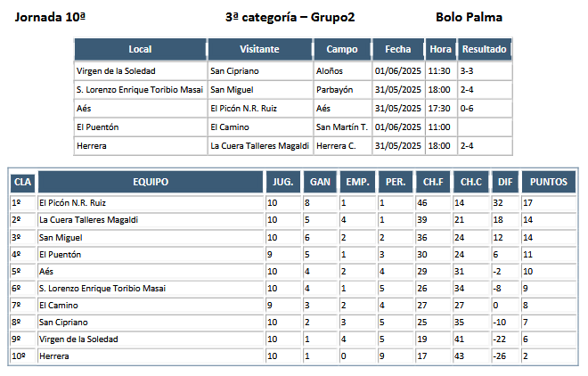The width and height of the screenshot is (588, 376).
Task: Click the Campo column header
Action: point(342,49)
